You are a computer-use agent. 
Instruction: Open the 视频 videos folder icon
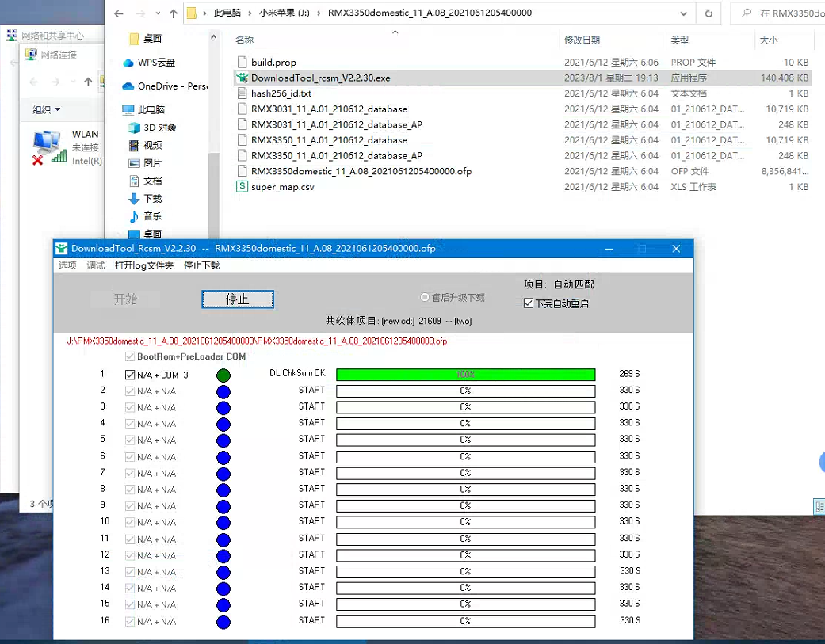point(134,145)
